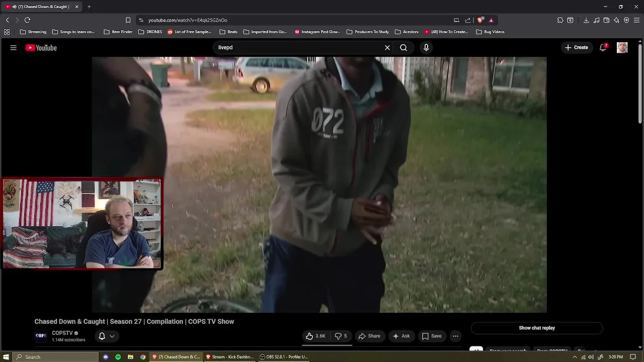Open the media playlist music icon
The height and width of the screenshot is (362, 644).
(596, 20)
